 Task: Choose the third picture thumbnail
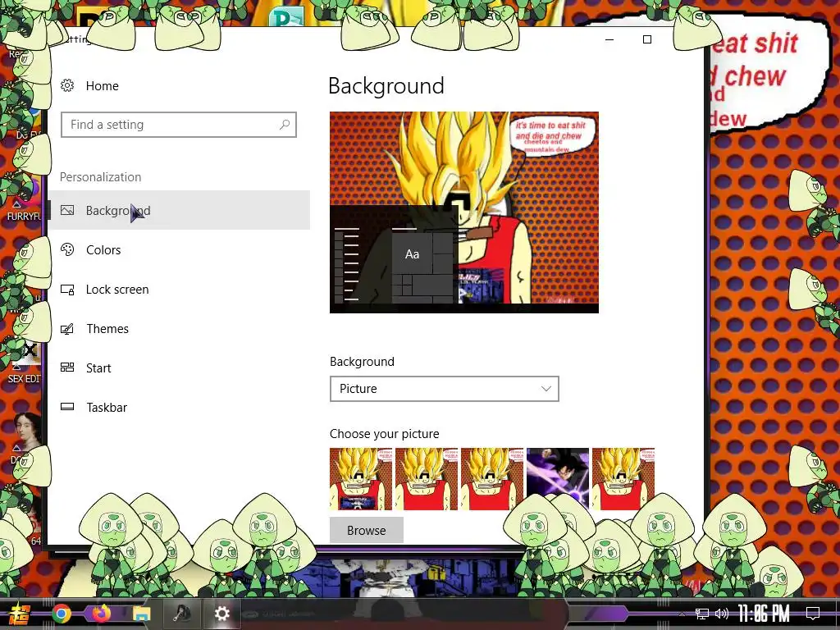click(x=492, y=479)
